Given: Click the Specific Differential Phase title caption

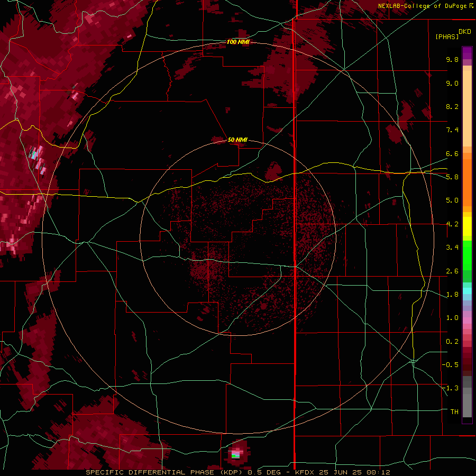Looking at the screenshot, I should [237, 472].
